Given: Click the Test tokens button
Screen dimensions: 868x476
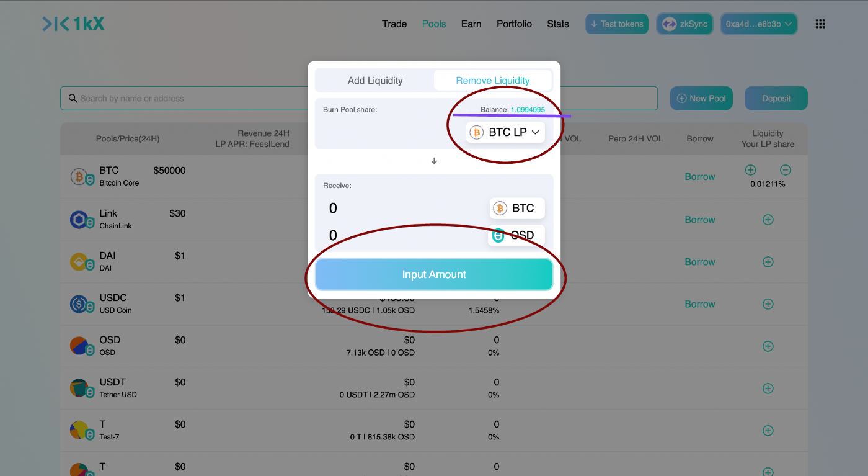Looking at the screenshot, I should point(616,24).
